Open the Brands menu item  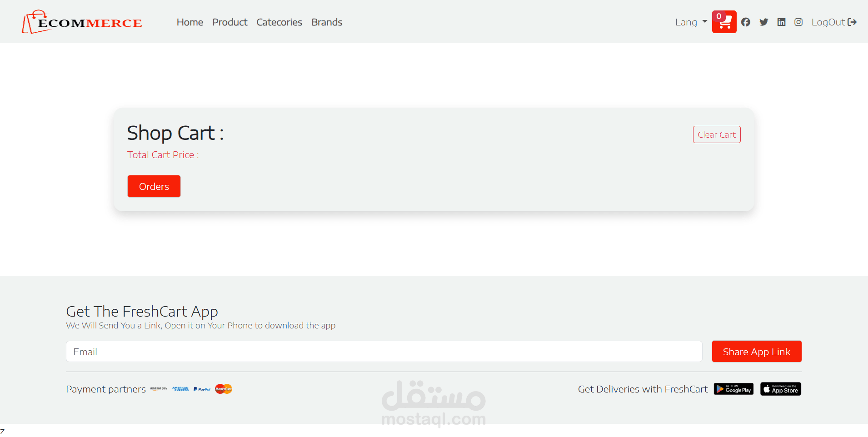click(x=327, y=22)
